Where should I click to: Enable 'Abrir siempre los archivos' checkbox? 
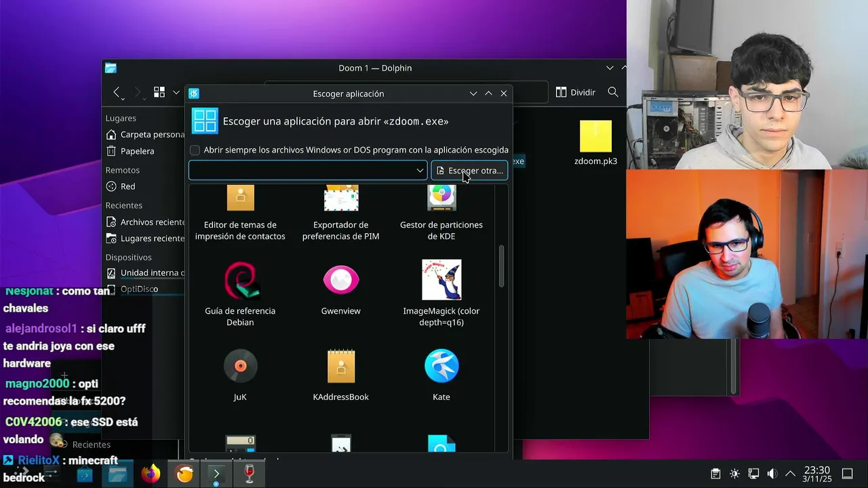coord(195,150)
